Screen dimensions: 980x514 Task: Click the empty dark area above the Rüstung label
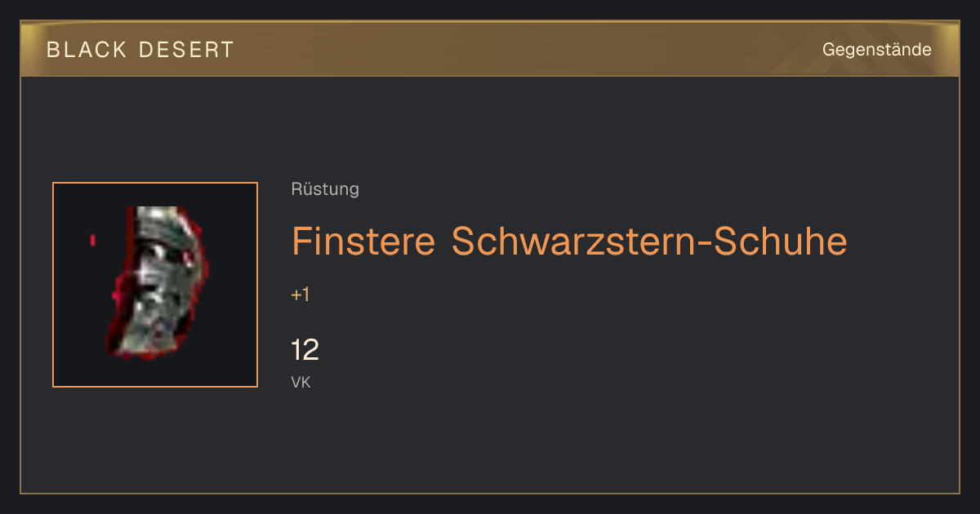[x=572, y=131]
